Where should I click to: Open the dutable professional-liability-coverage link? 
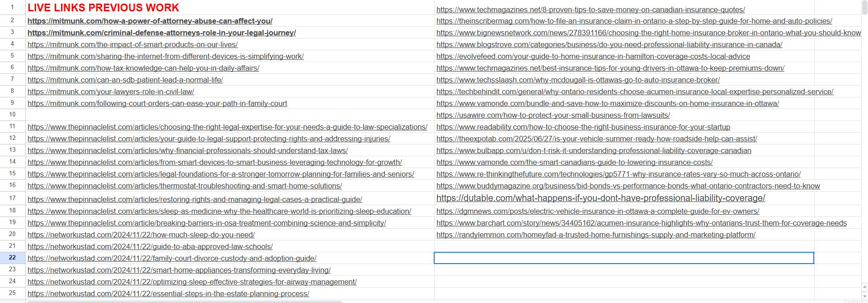[x=600, y=198]
